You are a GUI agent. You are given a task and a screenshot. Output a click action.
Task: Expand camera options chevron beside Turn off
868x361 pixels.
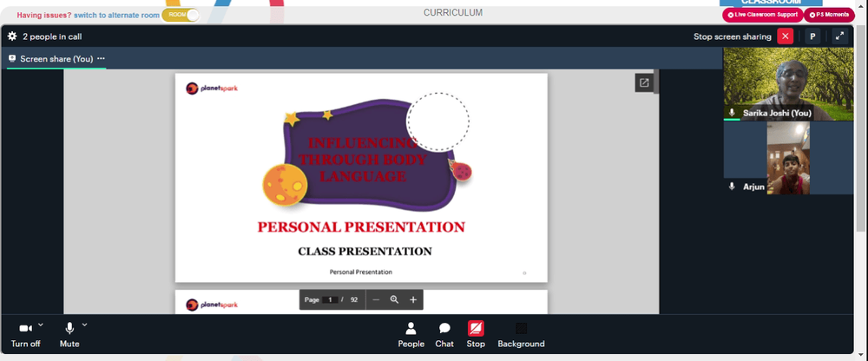pos(41,325)
